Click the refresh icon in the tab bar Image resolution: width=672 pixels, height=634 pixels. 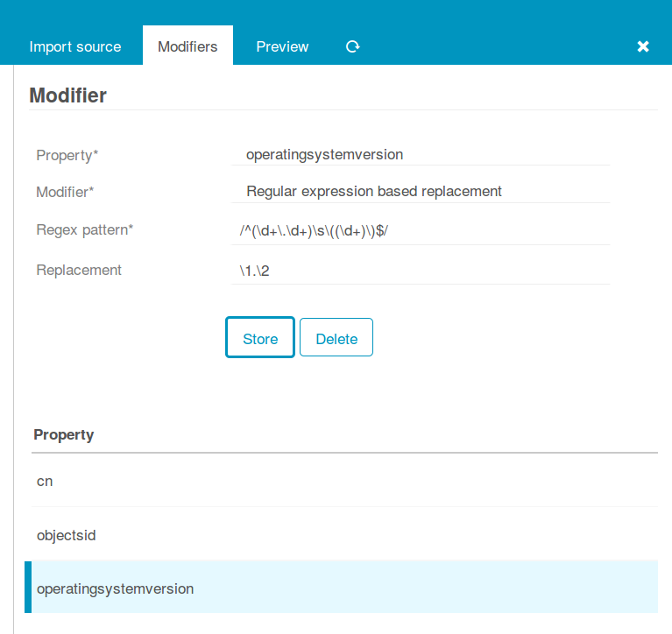[x=353, y=46]
